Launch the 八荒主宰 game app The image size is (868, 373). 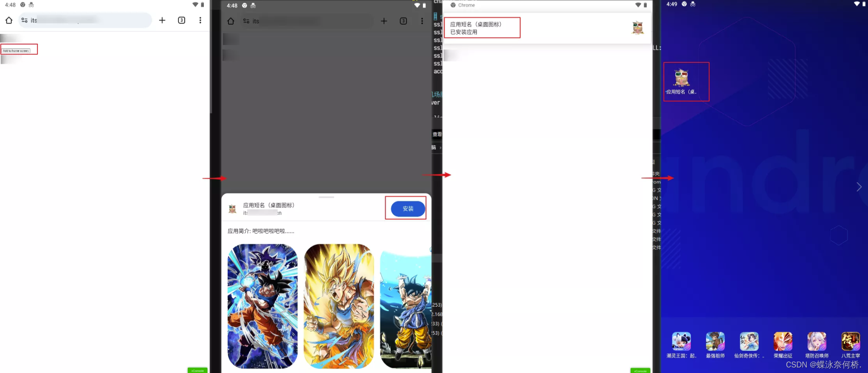point(851,345)
